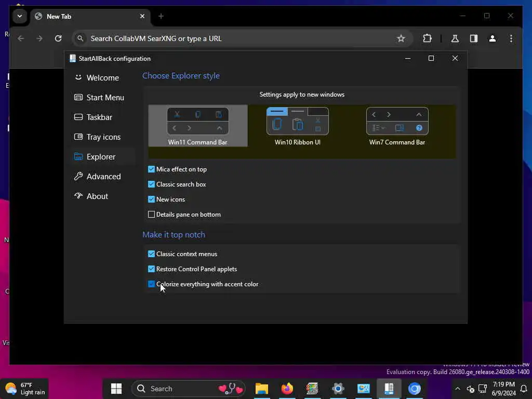Screen dimensions: 532x399
Task: Choose Win10 Ribbon UI style
Action: coord(298,126)
